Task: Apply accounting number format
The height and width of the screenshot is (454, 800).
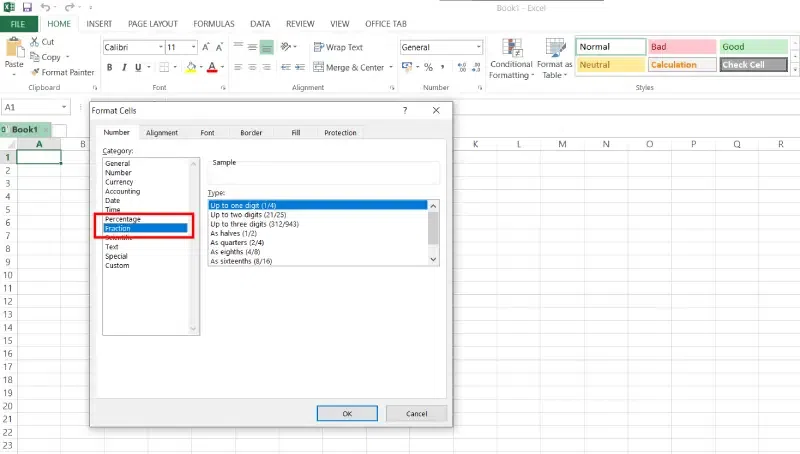Action: click(x=407, y=67)
